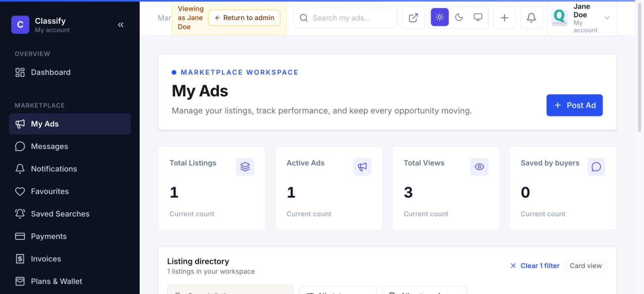Screen dimensions: 644x294
Task: Open site in new window icon
Action: (x=414, y=18)
